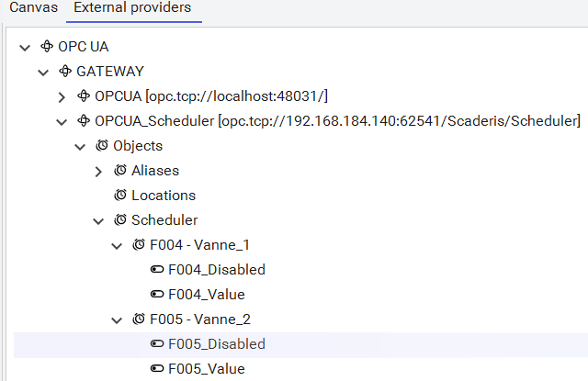This screenshot has height=381, width=588.
Task: Select the F004_Value tree item
Action: 207,295
